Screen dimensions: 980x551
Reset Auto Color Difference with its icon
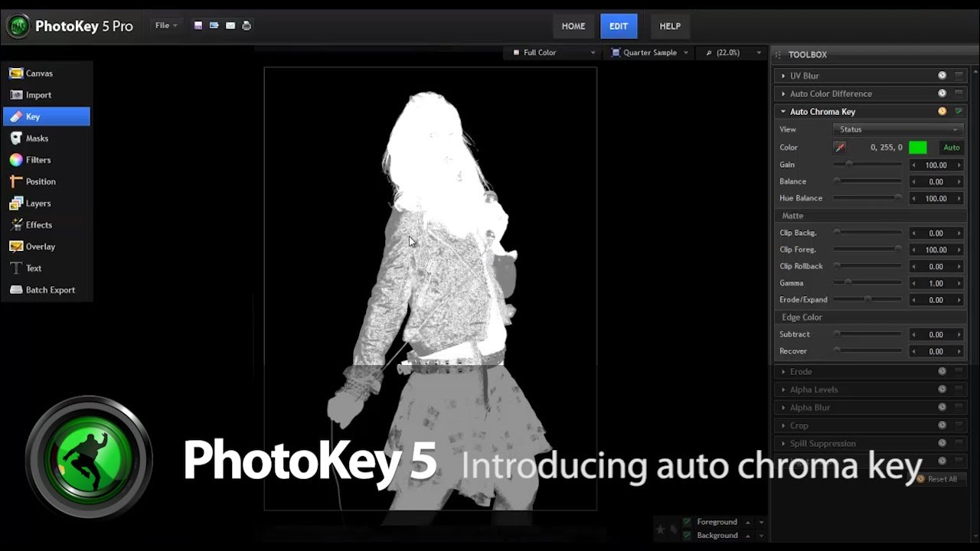[942, 93]
